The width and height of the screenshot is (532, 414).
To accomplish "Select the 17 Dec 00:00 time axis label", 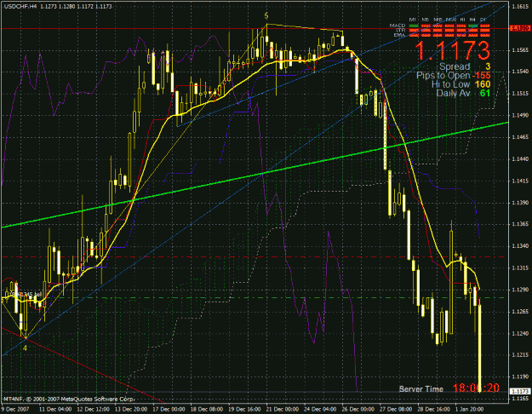I will [169, 409].
